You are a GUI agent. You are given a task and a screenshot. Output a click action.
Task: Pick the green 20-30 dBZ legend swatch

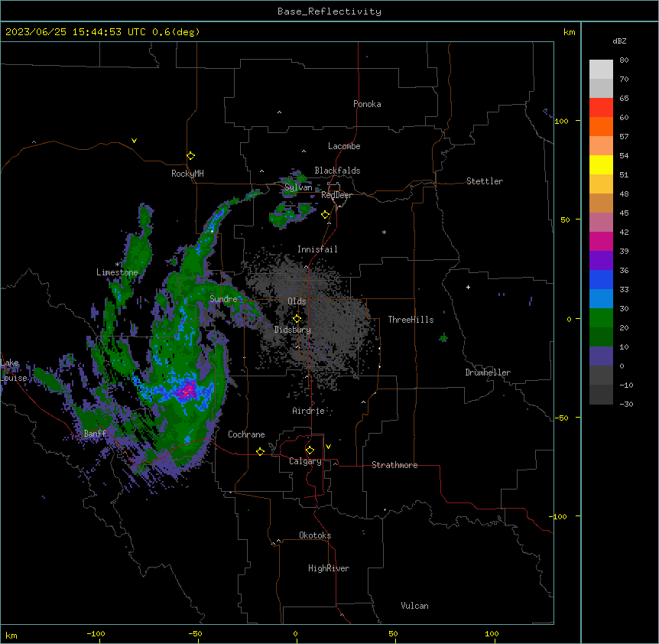(601, 318)
